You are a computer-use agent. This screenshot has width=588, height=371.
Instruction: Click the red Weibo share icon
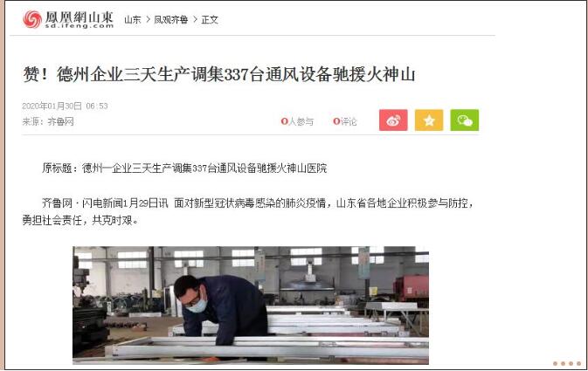coord(393,120)
